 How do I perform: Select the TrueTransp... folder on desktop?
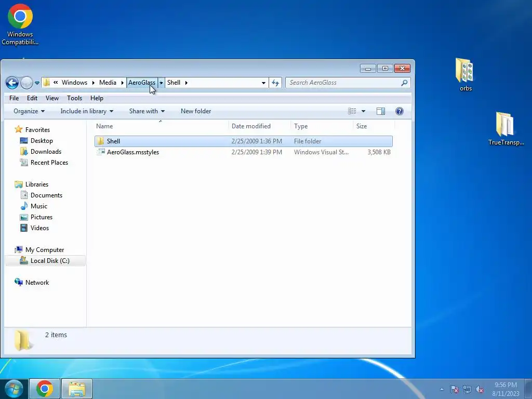506,129
